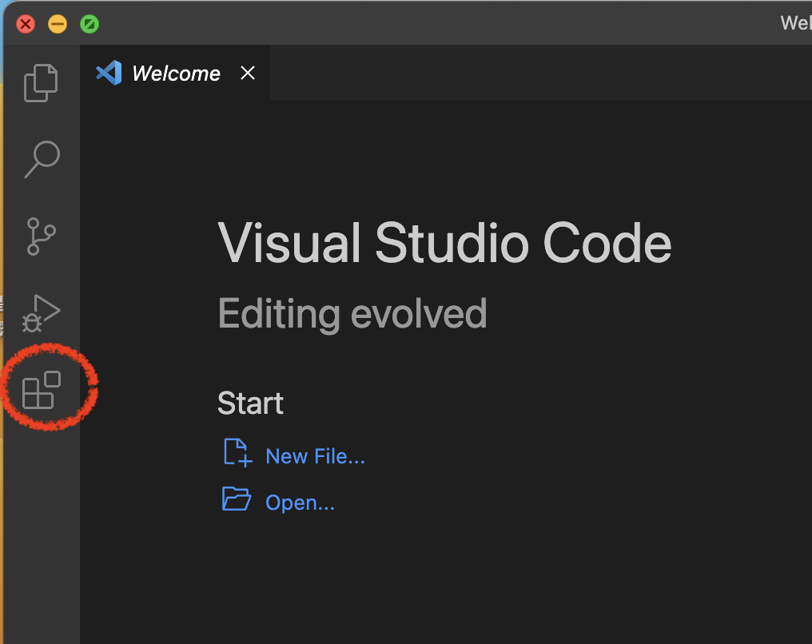Open the Run and Debug view
Image resolution: width=812 pixels, height=644 pixels.
point(41,312)
